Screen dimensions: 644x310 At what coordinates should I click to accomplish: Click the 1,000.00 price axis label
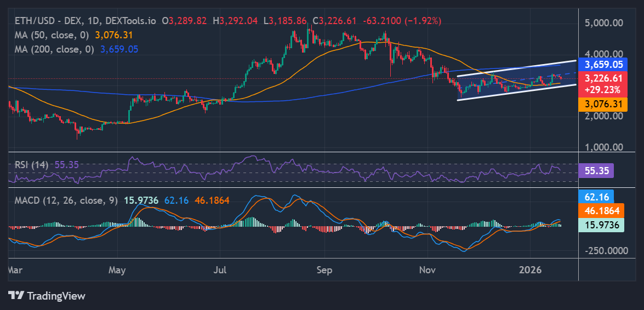point(603,147)
